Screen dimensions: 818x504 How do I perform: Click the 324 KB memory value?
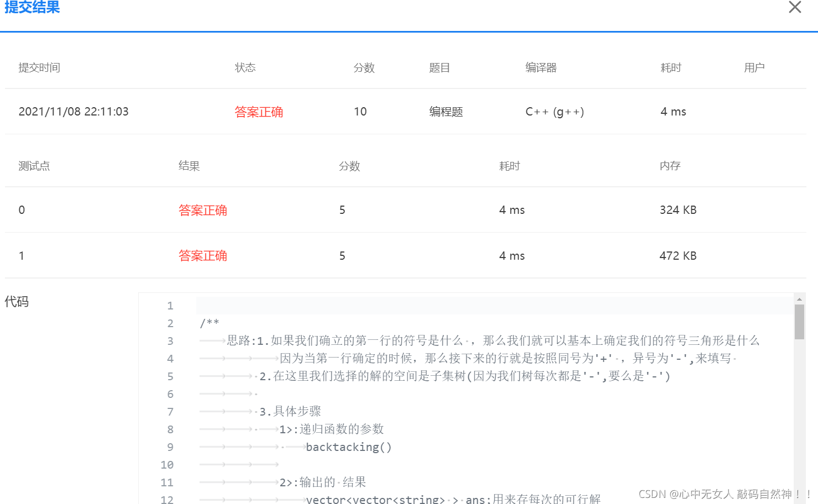678,210
